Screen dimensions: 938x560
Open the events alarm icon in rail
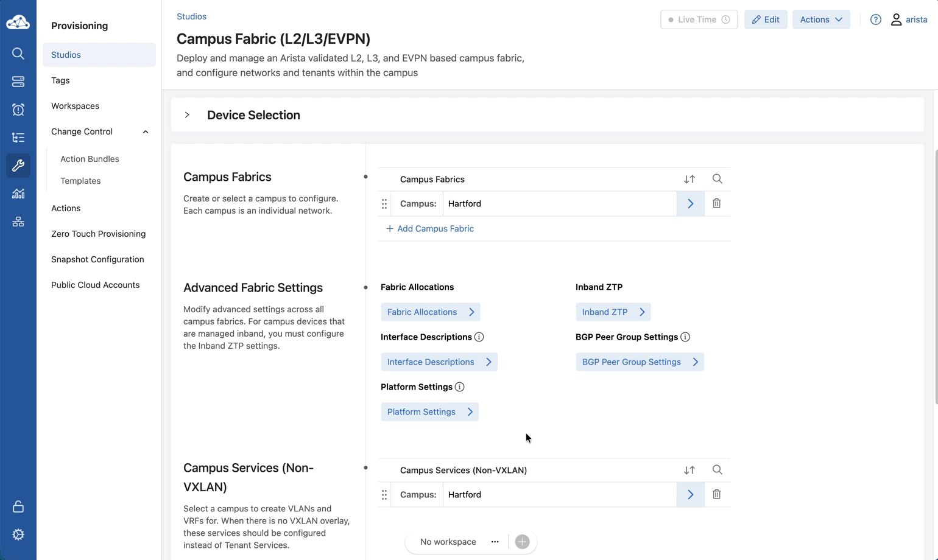click(x=18, y=110)
